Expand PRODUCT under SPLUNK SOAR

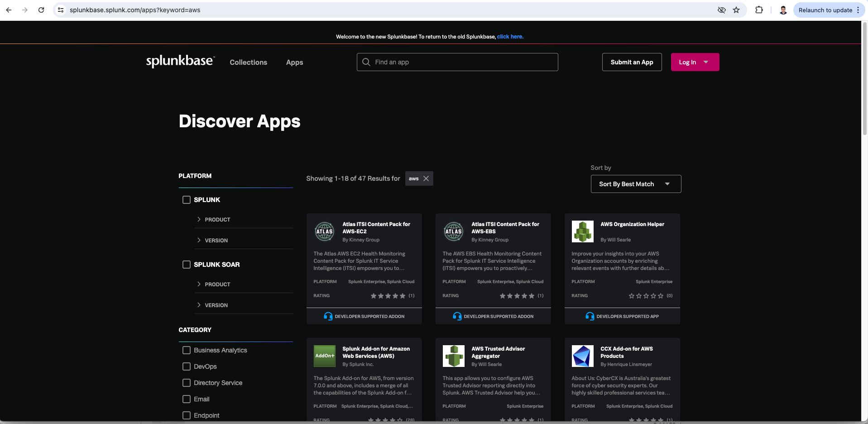[x=244, y=284]
